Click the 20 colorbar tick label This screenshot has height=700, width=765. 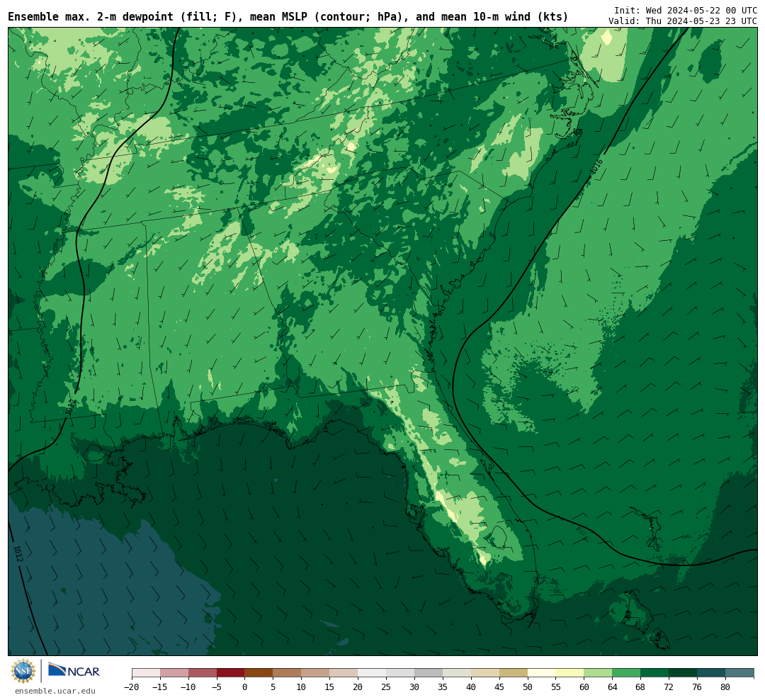(358, 687)
